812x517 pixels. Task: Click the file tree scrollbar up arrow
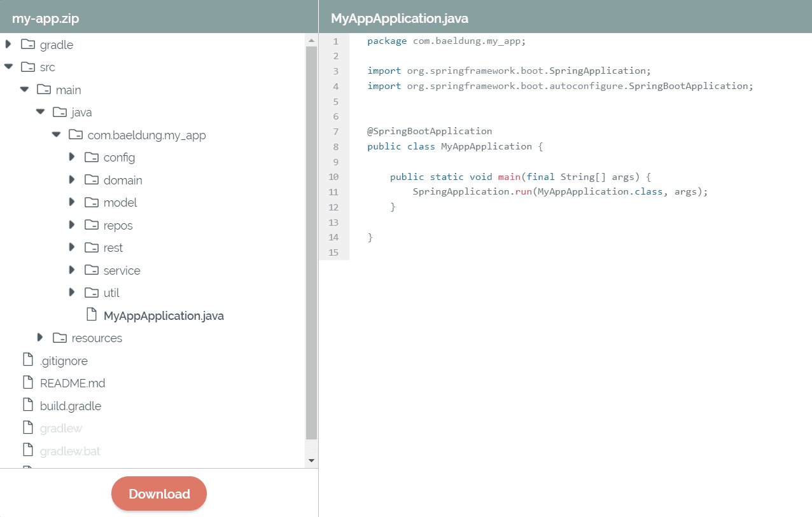(x=311, y=41)
